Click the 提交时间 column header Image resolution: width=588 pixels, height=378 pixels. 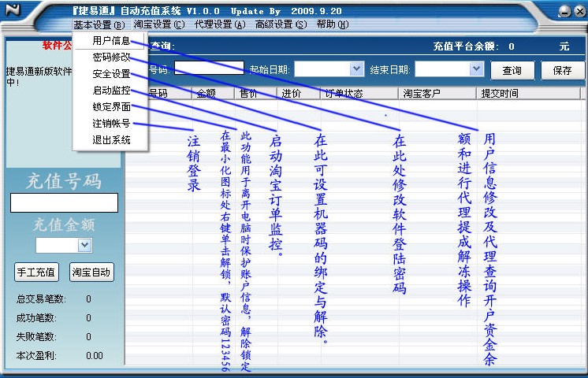(x=528, y=93)
